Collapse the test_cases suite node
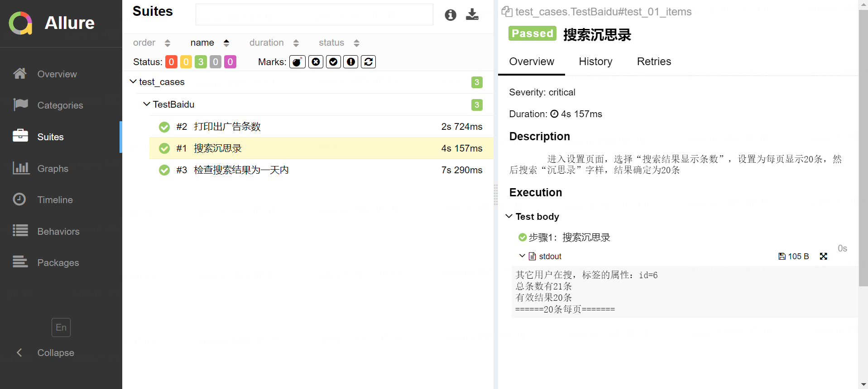This screenshot has width=868, height=389. coord(308,82)
